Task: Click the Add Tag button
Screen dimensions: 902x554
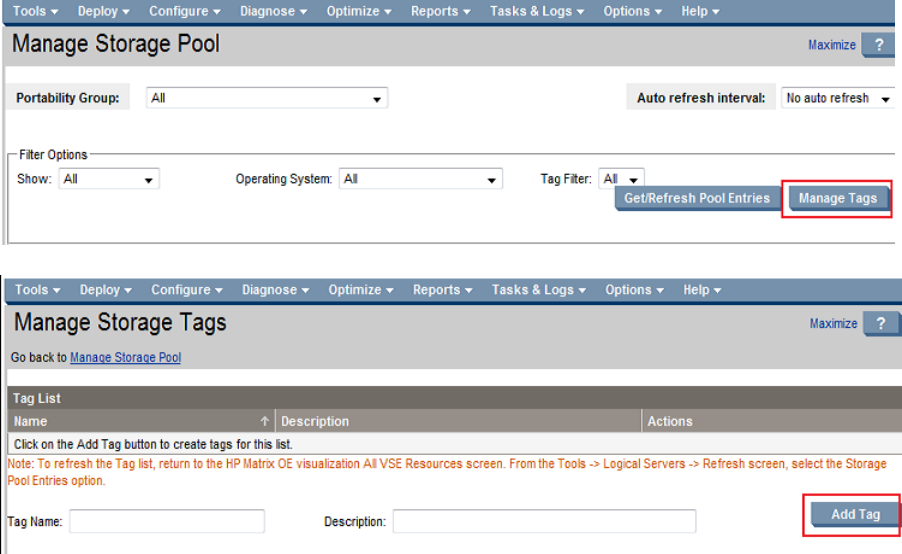Action: click(x=855, y=514)
